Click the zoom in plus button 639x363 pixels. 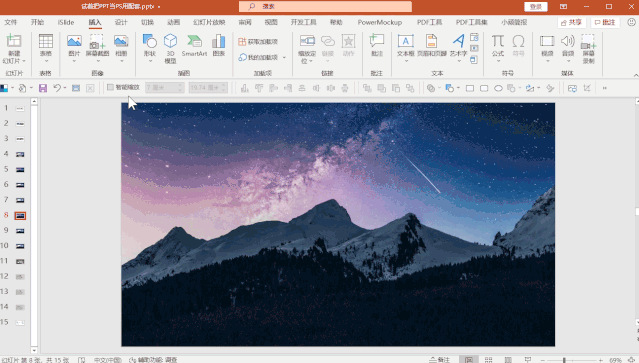coord(601,360)
